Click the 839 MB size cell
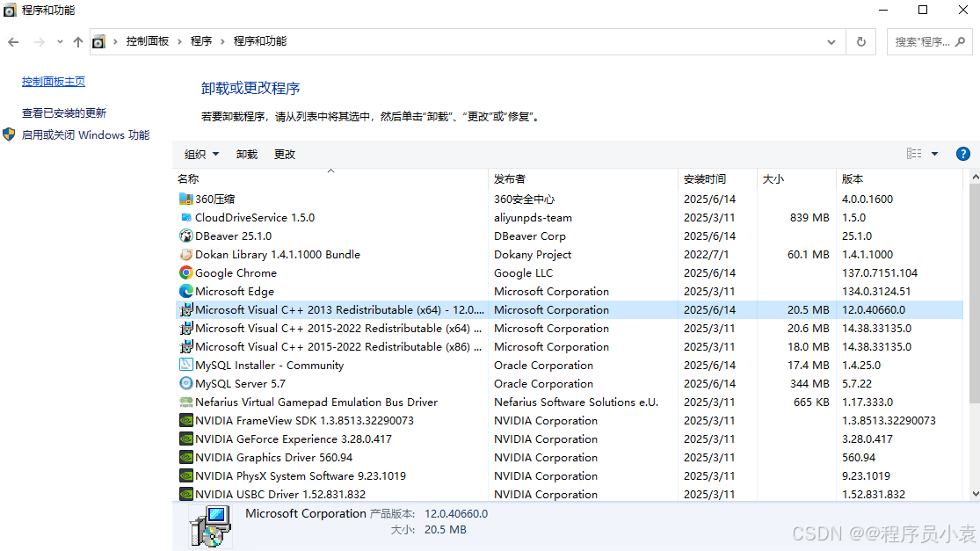This screenshot has width=980, height=551. [809, 217]
